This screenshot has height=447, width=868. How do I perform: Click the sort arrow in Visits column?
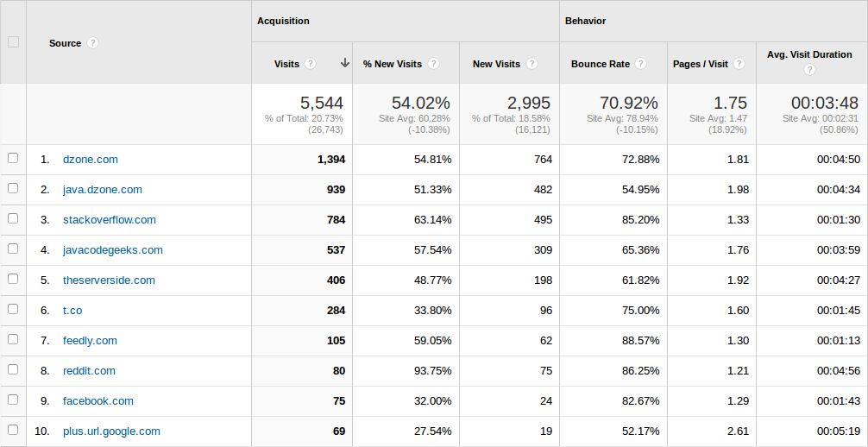(x=345, y=63)
